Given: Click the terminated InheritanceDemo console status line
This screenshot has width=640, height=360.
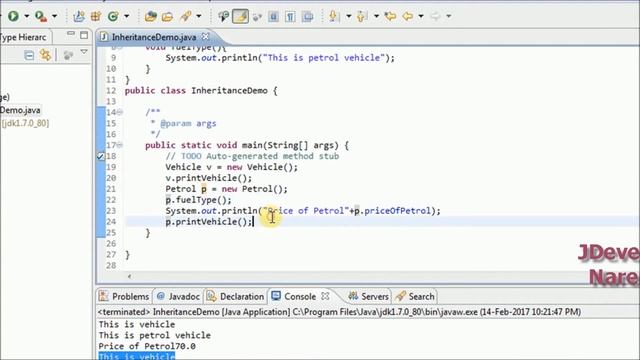Looking at the screenshot, I should click(339, 312).
